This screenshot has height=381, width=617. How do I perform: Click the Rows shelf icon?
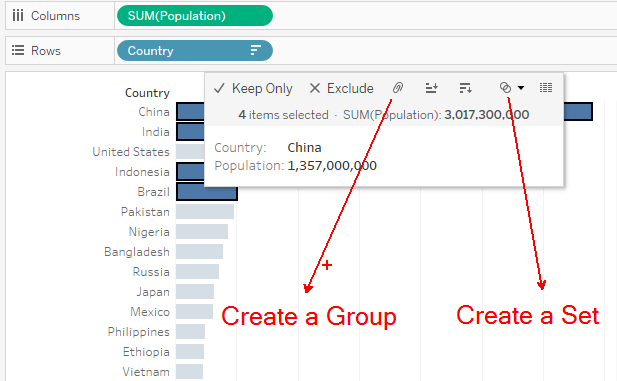[18, 50]
